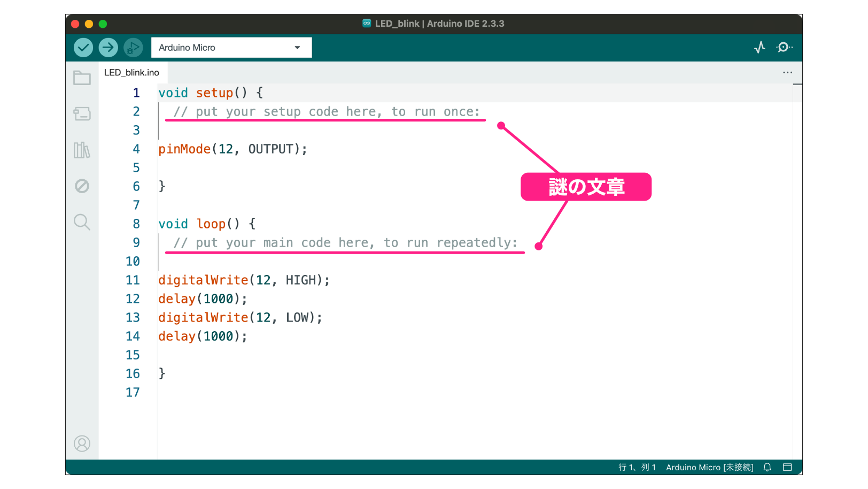Click the digitalWrite(12, LOW); line
This screenshot has height=489, width=868.
[x=241, y=318]
